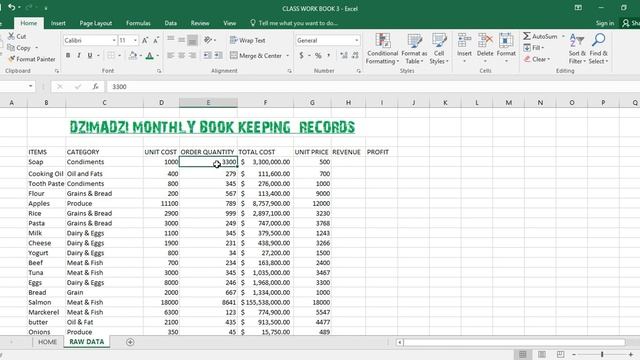Apply Accounting dollar number format
This screenshot has height=360, width=640.
[301, 56]
